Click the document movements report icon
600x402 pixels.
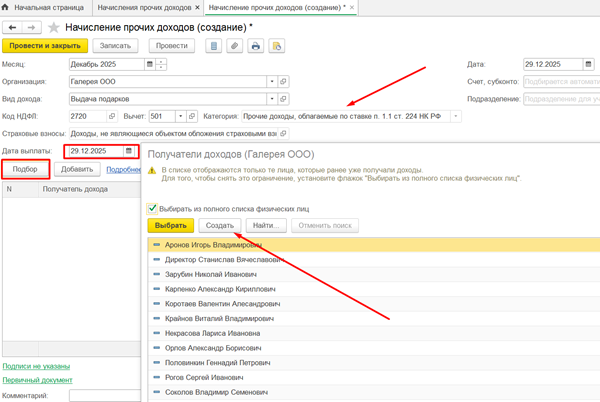point(214,46)
